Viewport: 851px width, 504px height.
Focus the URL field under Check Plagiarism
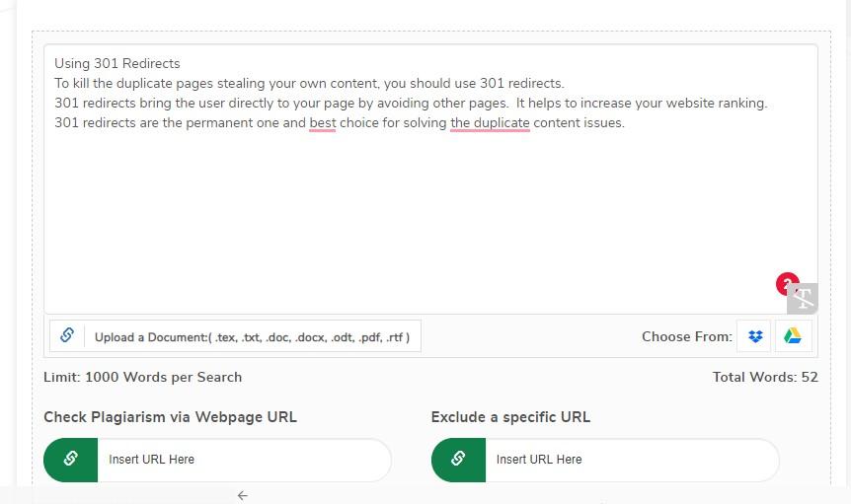click(x=242, y=460)
